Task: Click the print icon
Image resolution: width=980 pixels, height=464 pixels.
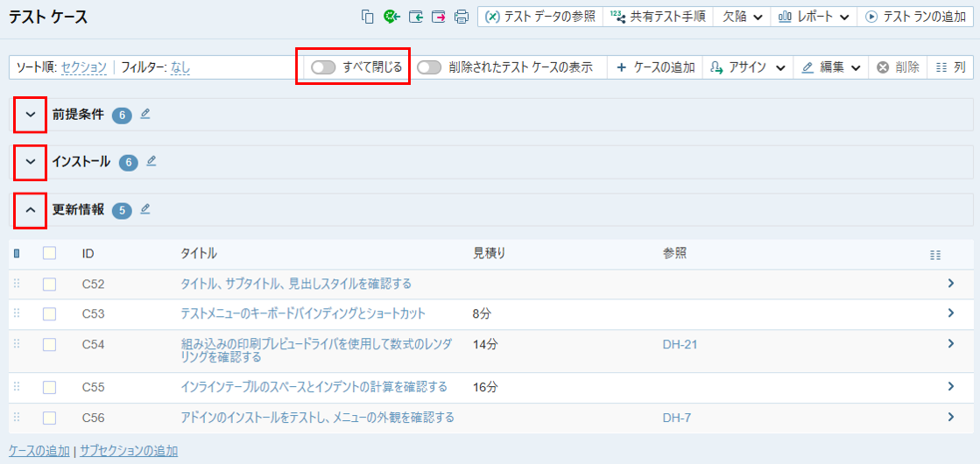Action: [462, 17]
